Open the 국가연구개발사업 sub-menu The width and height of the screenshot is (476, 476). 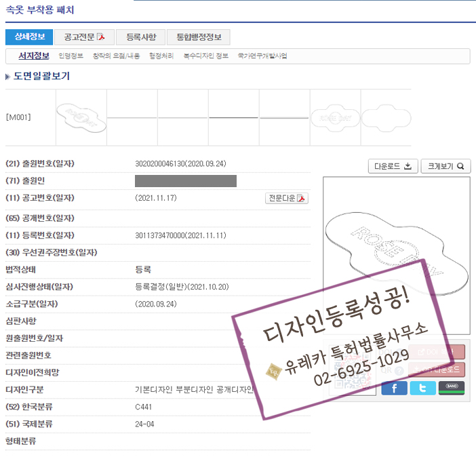[262, 56]
